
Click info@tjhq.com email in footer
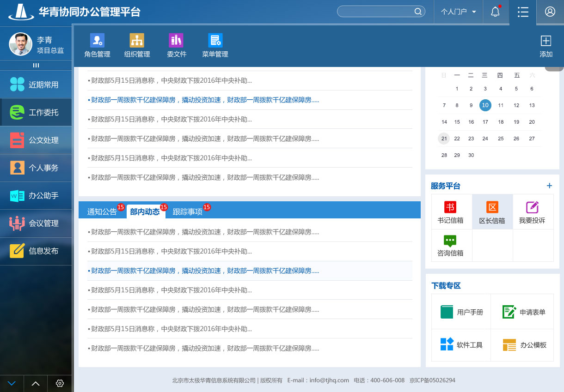[329, 380]
